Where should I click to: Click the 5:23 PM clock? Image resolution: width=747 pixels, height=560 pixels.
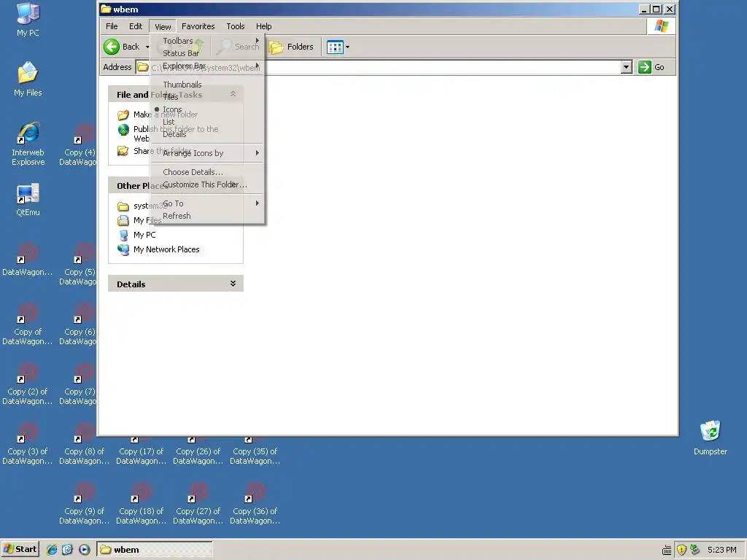pos(721,550)
